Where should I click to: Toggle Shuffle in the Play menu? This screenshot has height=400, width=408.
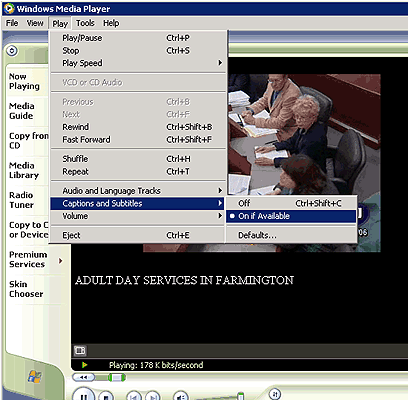(138, 159)
